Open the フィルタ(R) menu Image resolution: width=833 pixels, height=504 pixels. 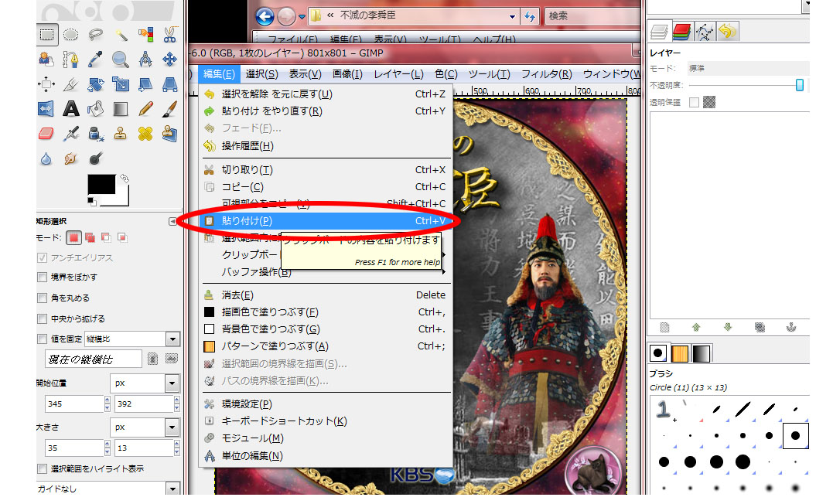546,74
